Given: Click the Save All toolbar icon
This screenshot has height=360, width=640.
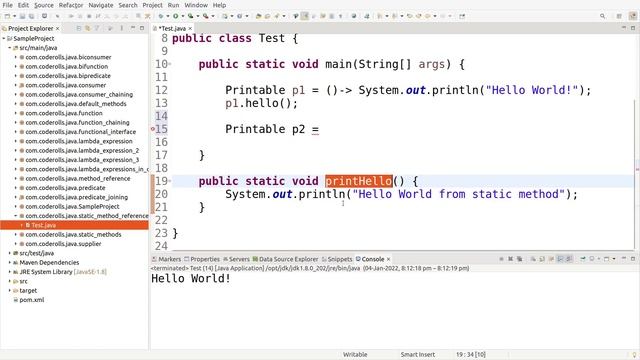Looking at the screenshot, I should tap(31, 16).
